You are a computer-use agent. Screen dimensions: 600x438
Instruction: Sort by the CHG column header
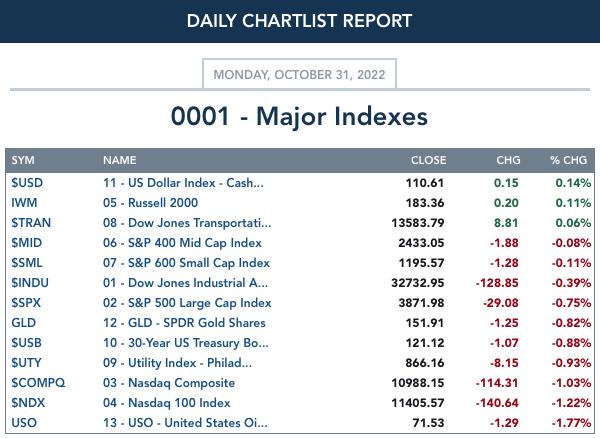pos(508,160)
